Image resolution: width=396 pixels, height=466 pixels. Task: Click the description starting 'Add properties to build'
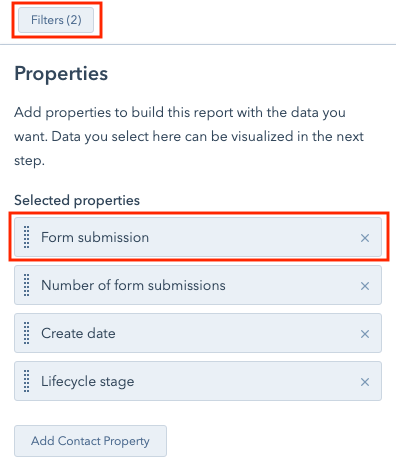pos(180,113)
